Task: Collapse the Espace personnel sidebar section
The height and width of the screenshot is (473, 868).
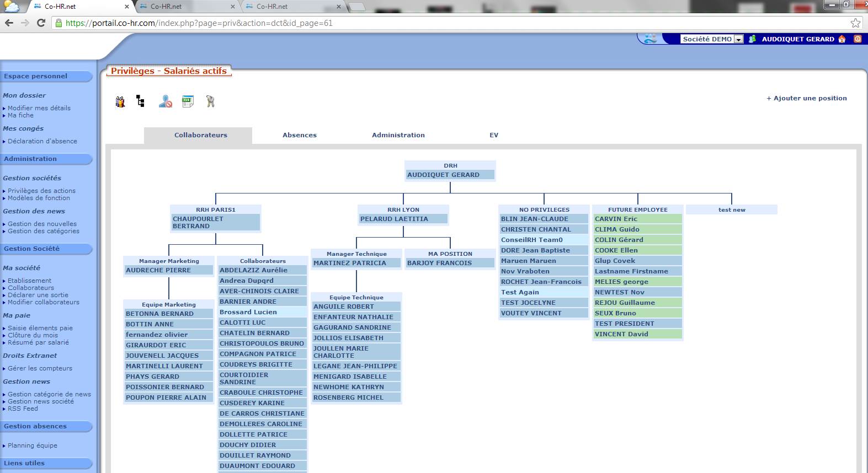Action: point(46,76)
